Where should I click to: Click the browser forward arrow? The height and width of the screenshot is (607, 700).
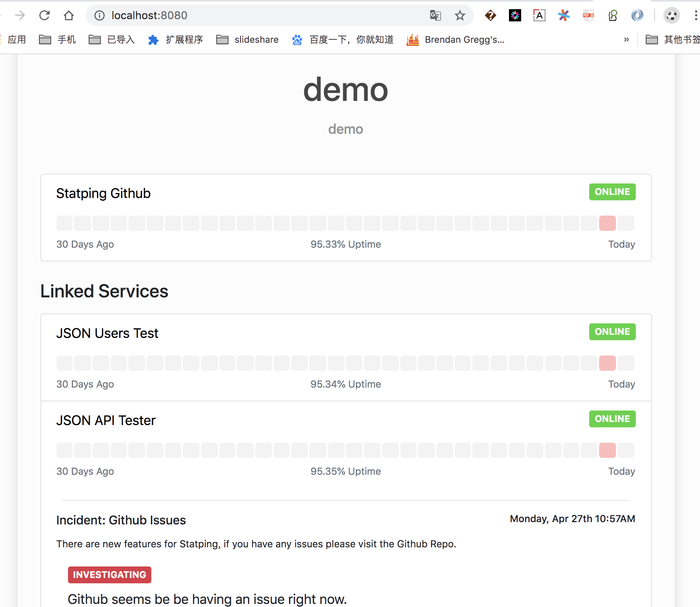20,15
